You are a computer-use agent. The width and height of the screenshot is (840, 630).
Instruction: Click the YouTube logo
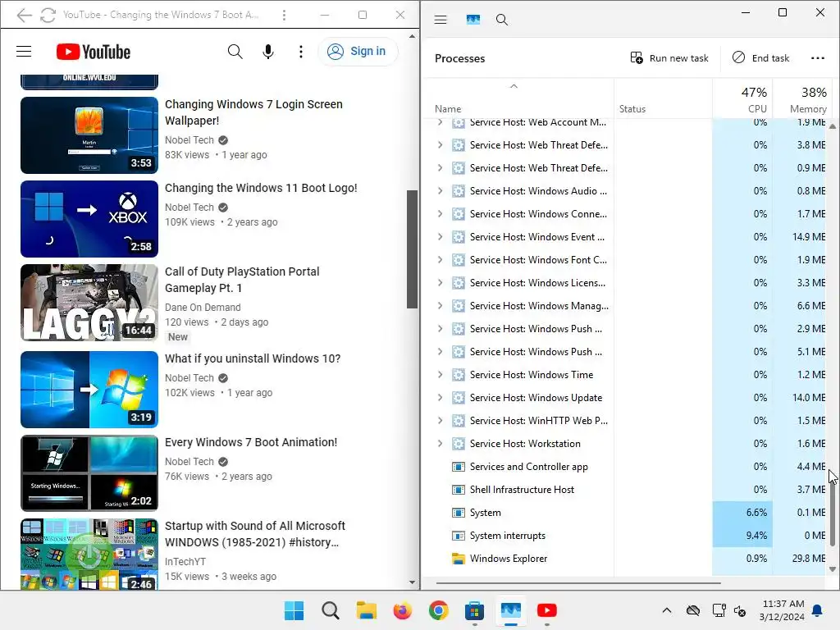(x=94, y=52)
